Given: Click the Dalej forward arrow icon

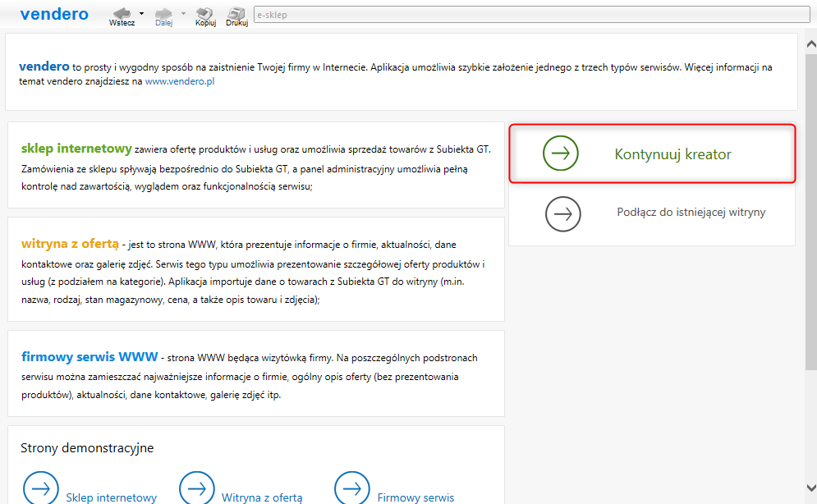Looking at the screenshot, I should (x=163, y=13).
